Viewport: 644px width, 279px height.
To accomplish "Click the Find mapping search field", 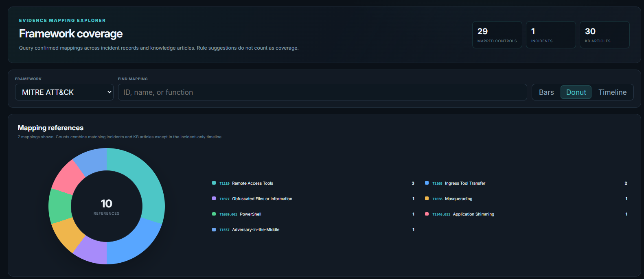I will pyautogui.click(x=322, y=92).
